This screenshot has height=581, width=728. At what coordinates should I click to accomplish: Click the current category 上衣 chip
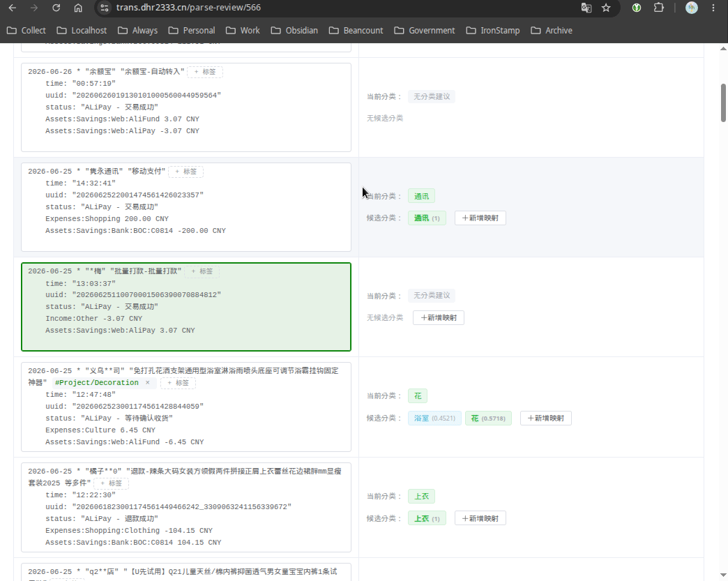pyautogui.click(x=422, y=497)
